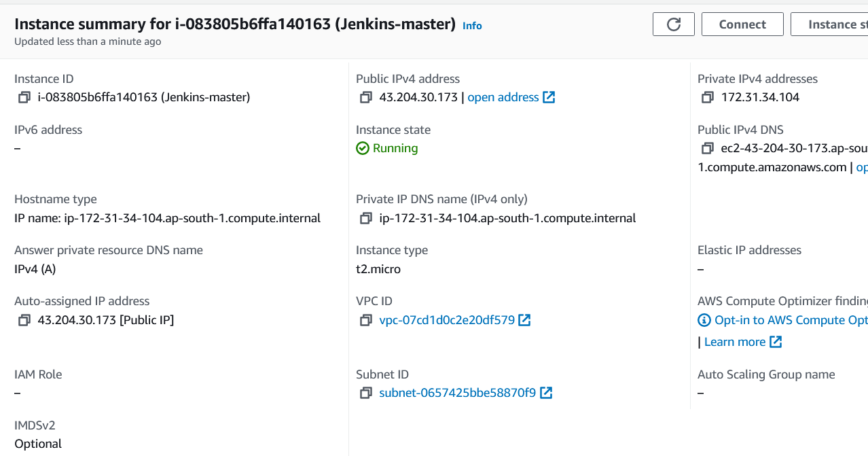Screen dimensions: 868x456
Task: Copy the Private IP DNS name
Action: (366, 218)
